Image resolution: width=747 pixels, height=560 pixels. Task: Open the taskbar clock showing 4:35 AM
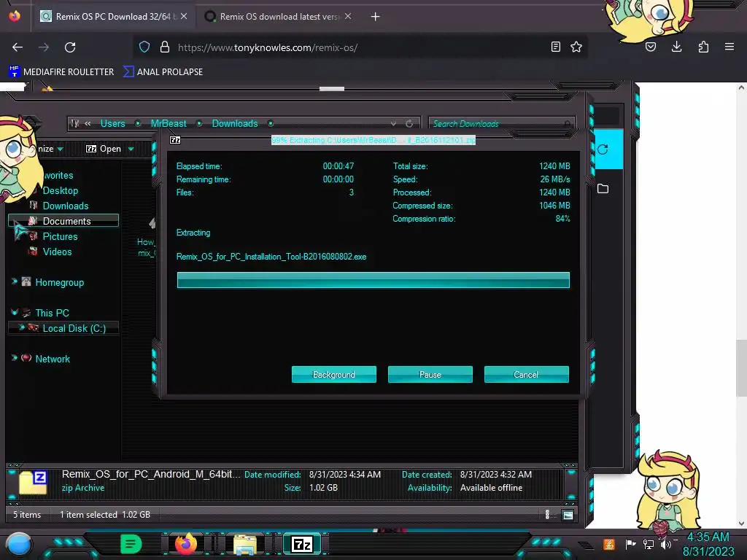(x=708, y=544)
